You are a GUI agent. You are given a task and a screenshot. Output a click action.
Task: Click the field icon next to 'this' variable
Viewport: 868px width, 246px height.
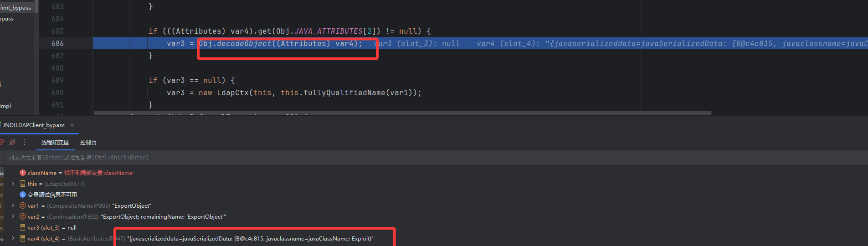click(x=23, y=184)
